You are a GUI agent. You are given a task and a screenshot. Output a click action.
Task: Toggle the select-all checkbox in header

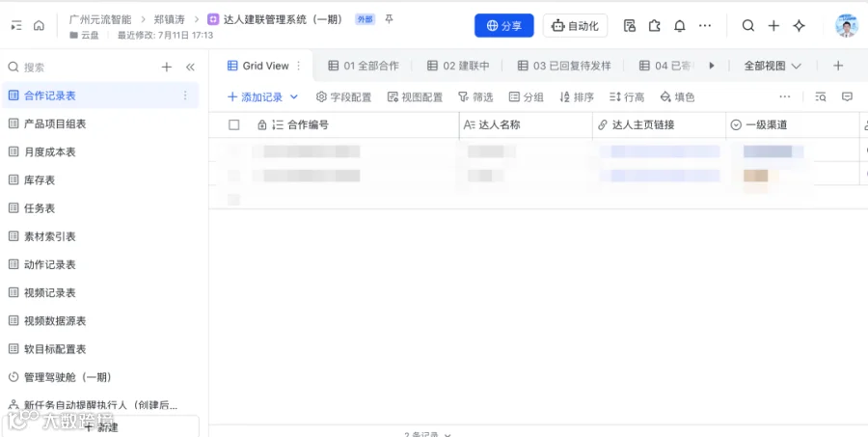[234, 125]
